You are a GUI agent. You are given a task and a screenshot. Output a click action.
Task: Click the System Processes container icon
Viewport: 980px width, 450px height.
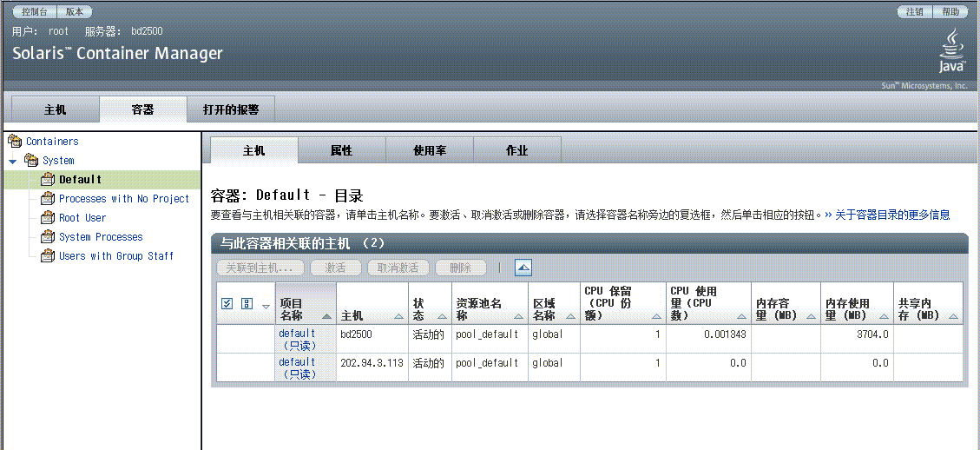[48, 237]
